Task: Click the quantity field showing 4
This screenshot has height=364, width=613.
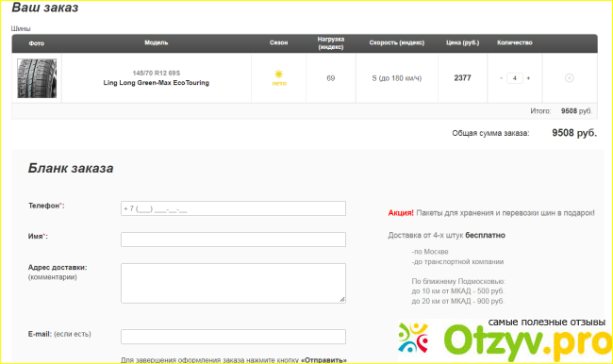Action: click(515, 78)
